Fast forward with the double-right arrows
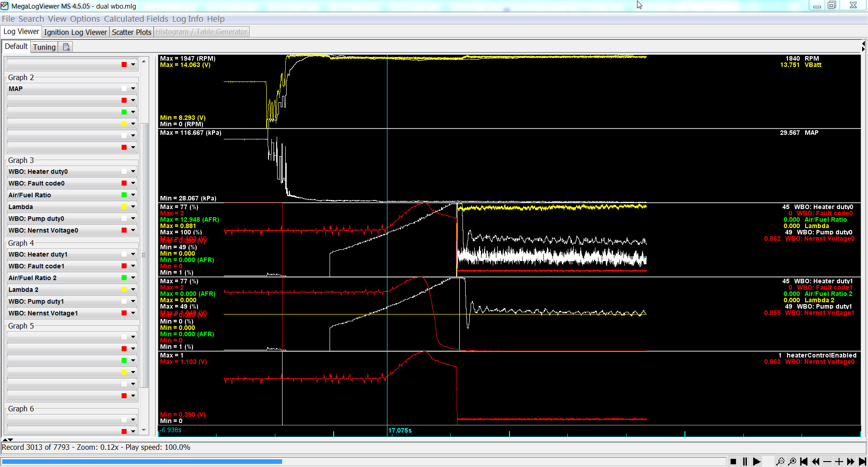 [x=851, y=462]
